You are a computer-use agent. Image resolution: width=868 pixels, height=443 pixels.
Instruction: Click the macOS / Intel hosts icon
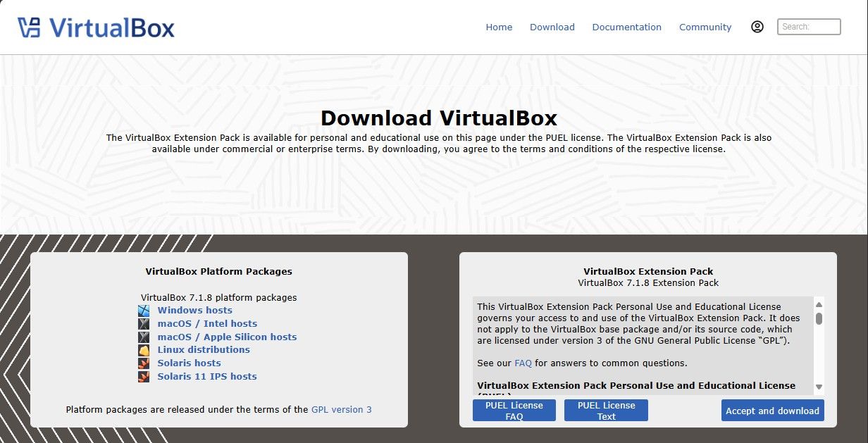pos(144,324)
